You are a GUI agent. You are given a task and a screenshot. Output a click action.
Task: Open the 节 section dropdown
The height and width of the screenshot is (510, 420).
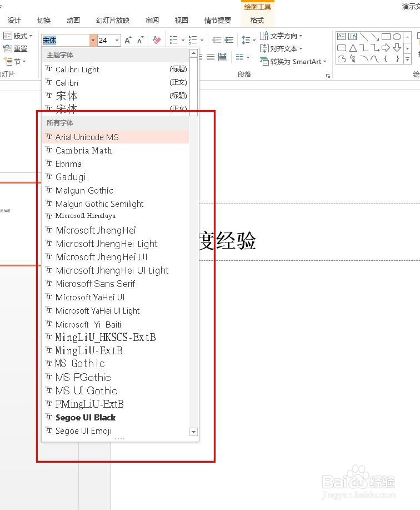click(14, 61)
